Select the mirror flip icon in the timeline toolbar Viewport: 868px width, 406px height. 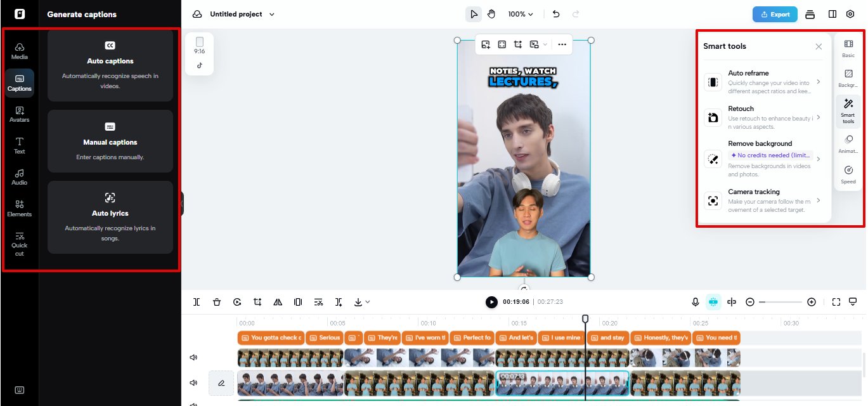click(x=278, y=302)
